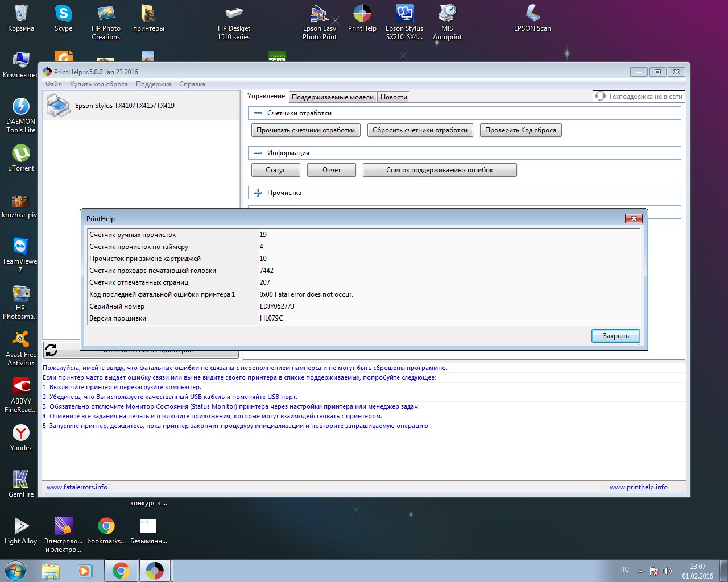Select the Yandex desktop icon
The height and width of the screenshot is (582, 728).
21,437
